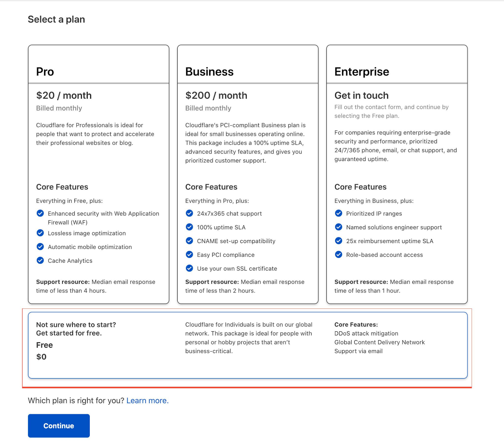This screenshot has height=447, width=504.
Task: Click "Support via email" in the Free plan
Action: coord(358,351)
